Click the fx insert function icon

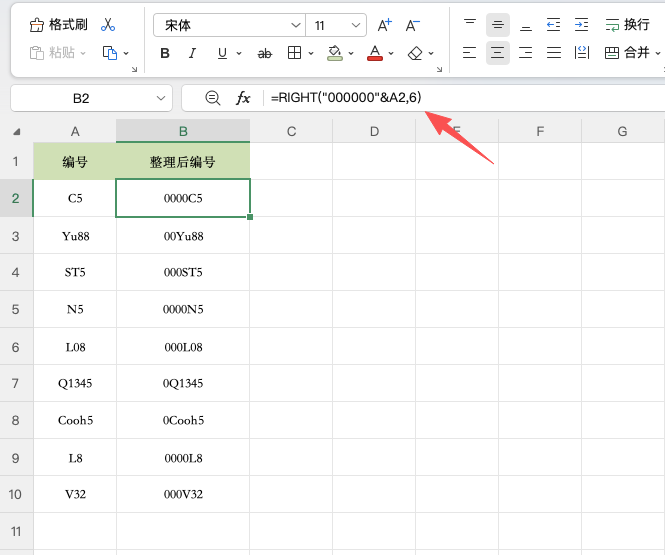(243, 98)
